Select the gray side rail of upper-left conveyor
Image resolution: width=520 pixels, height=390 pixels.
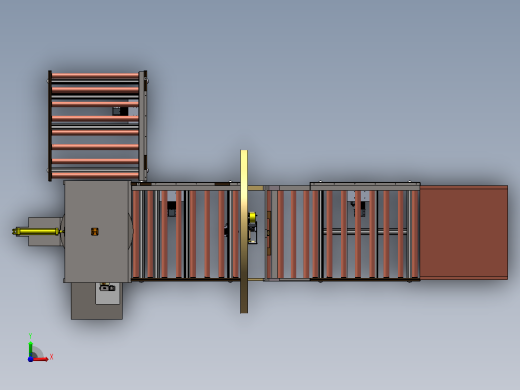pos(143,125)
